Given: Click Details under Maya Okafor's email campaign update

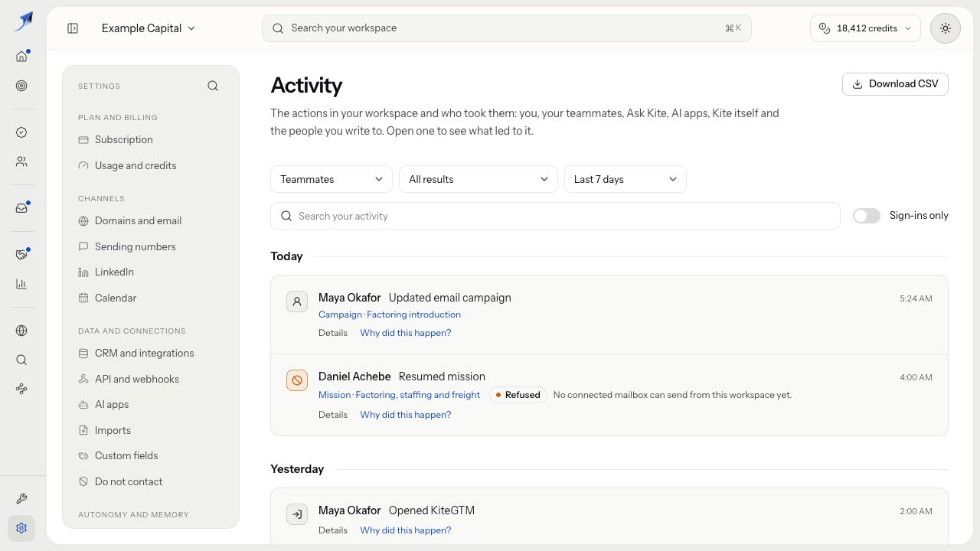Looking at the screenshot, I should pyautogui.click(x=333, y=333).
